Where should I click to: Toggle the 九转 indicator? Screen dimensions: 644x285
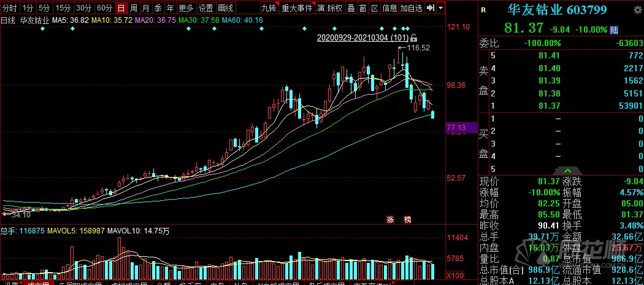[269, 8]
